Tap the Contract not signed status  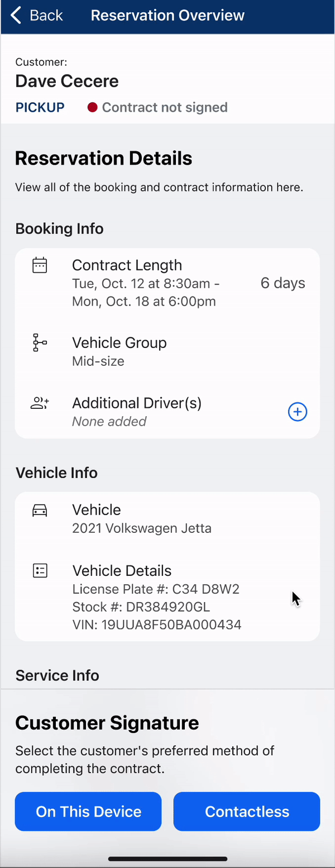[165, 107]
